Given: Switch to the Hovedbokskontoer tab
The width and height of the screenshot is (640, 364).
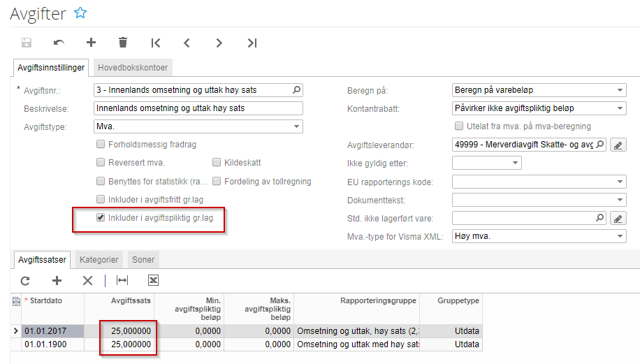Looking at the screenshot, I should (x=133, y=67).
